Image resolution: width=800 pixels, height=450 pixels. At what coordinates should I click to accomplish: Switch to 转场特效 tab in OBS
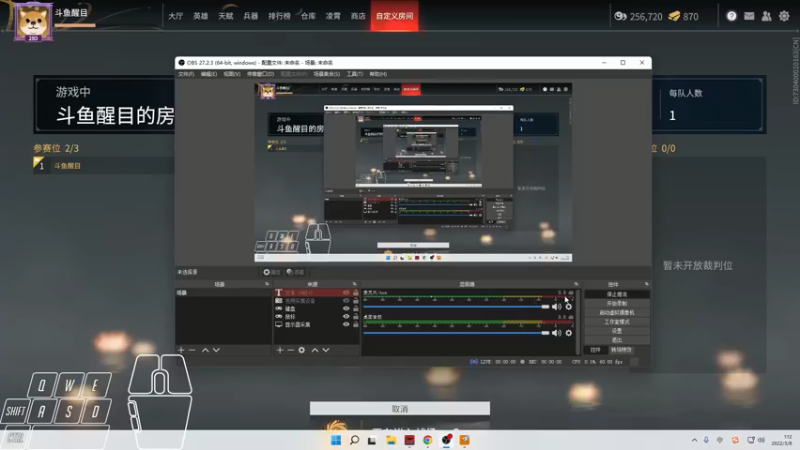(x=621, y=350)
